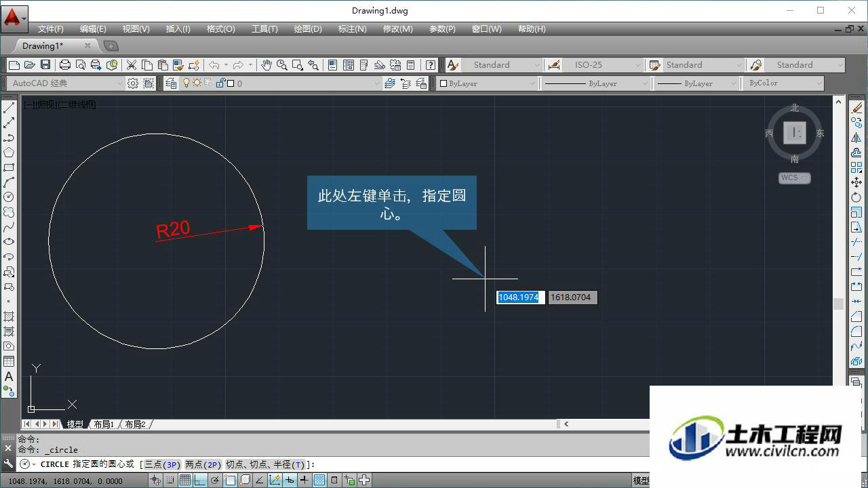Screen dimensions: 868x488
Task: Switch to the 布局2 layout tab
Action: pos(135,424)
